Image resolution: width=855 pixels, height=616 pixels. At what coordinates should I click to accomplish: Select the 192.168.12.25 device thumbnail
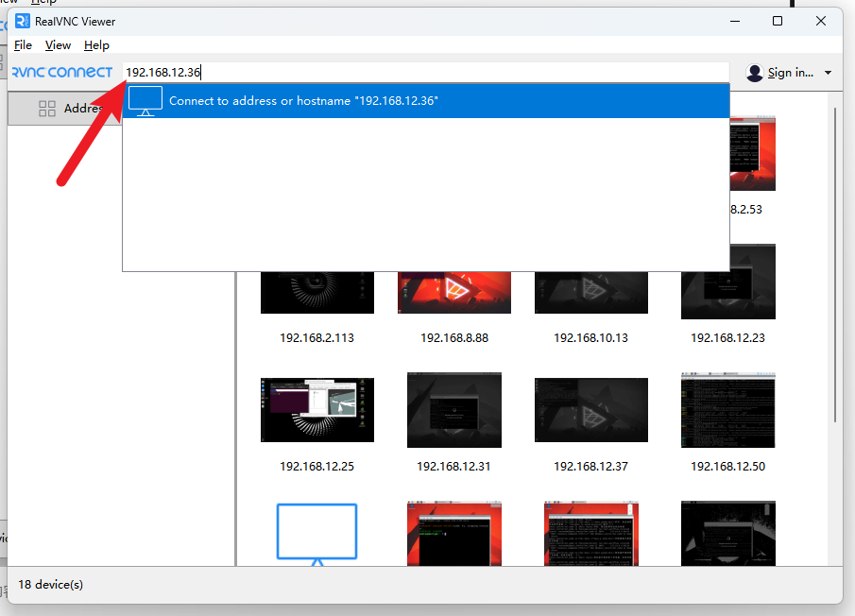click(x=316, y=410)
